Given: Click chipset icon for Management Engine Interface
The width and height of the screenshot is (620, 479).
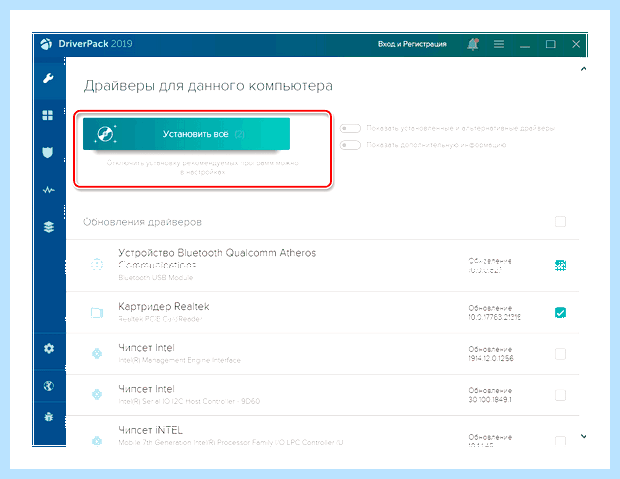Looking at the screenshot, I should coord(97,353).
